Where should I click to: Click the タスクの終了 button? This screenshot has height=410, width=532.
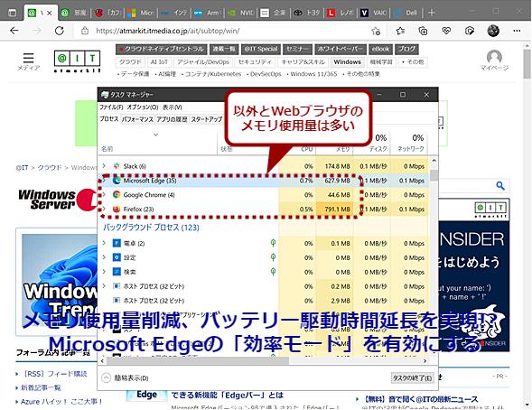coord(412,377)
